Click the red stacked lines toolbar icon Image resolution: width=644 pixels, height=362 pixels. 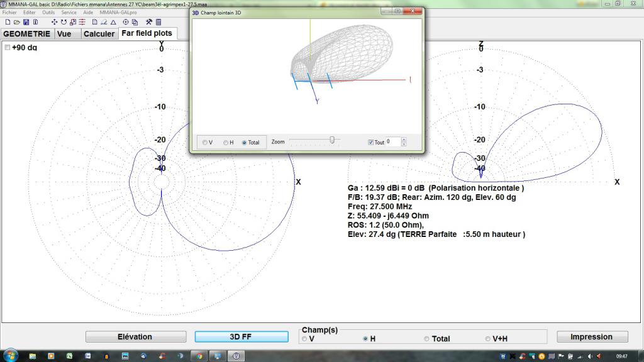pos(82,22)
